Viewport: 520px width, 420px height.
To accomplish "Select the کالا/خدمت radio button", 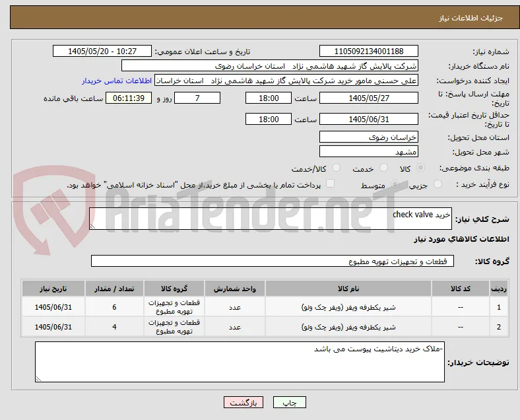I will (337, 168).
